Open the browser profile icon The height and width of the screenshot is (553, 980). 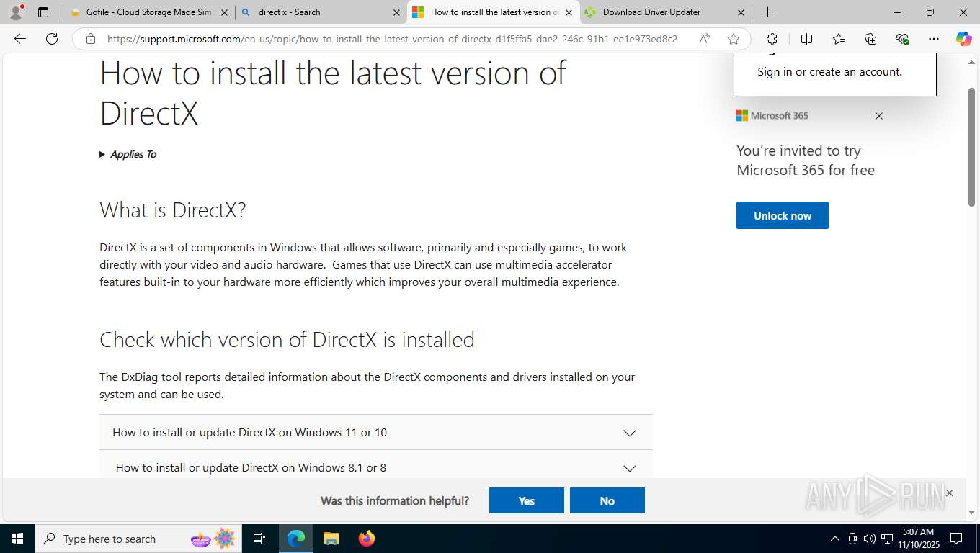(16, 12)
